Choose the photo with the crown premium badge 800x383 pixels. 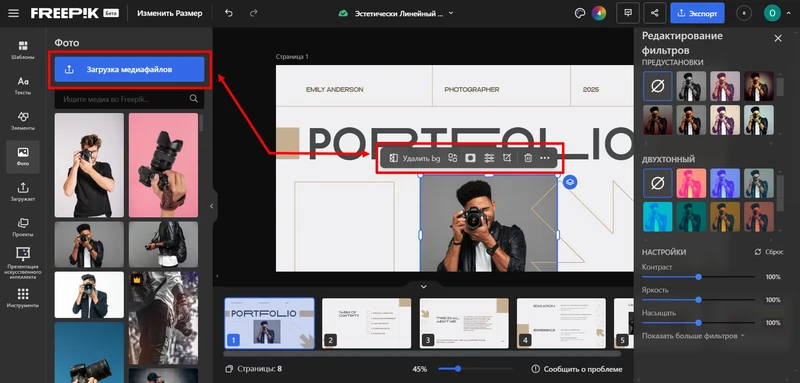(x=163, y=317)
